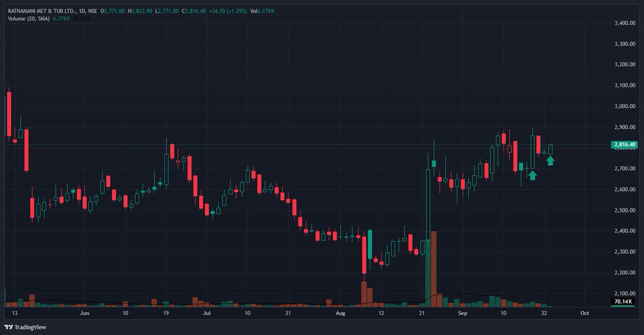
Task: Click the high value H2,823.90 in the legend
Action: [140, 11]
